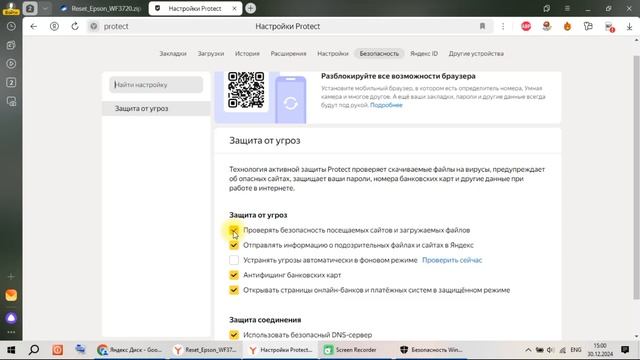640x360 pixels.
Task: Switch to the Настройки tab
Action: (x=333, y=53)
